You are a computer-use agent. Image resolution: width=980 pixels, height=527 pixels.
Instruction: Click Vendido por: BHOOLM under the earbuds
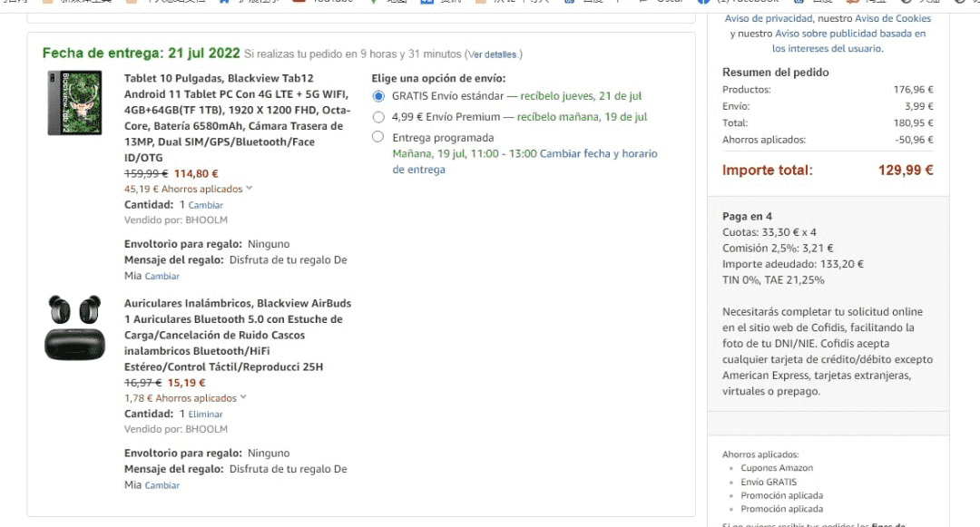pos(176,429)
